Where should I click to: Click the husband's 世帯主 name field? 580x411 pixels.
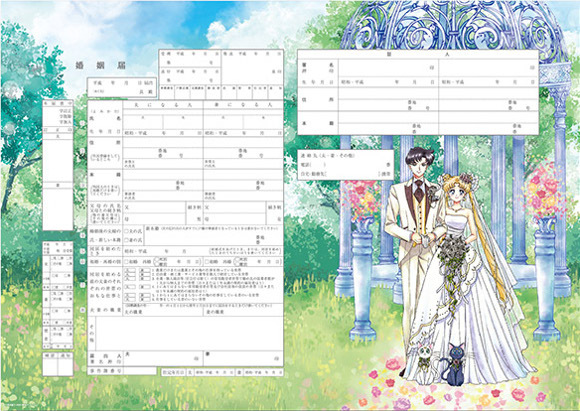coord(163,164)
